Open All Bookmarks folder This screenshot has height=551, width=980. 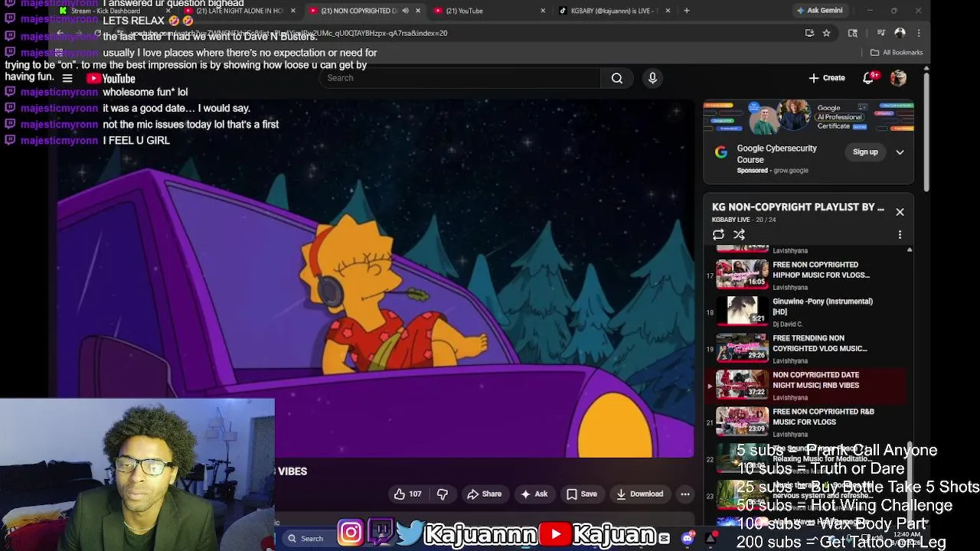pos(897,53)
